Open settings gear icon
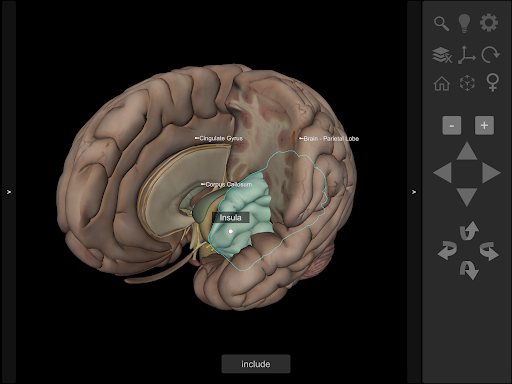The image size is (512, 384). (x=489, y=23)
